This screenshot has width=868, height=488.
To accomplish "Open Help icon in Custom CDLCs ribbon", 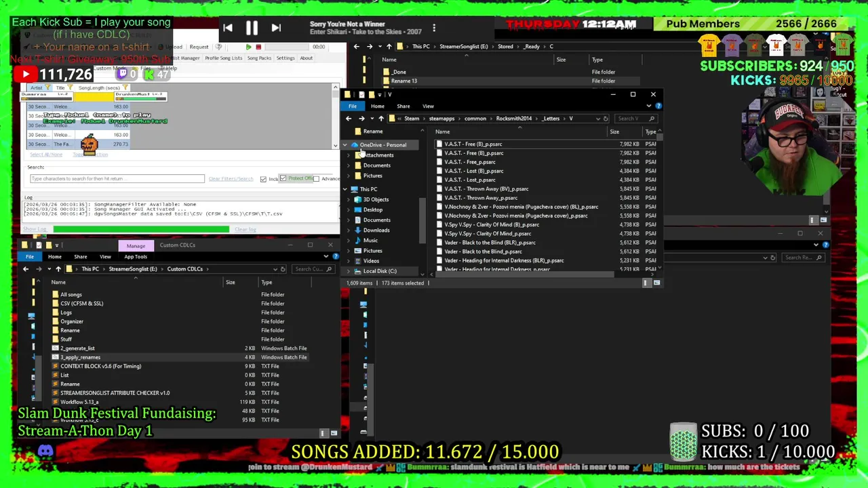I will click(336, 256).
